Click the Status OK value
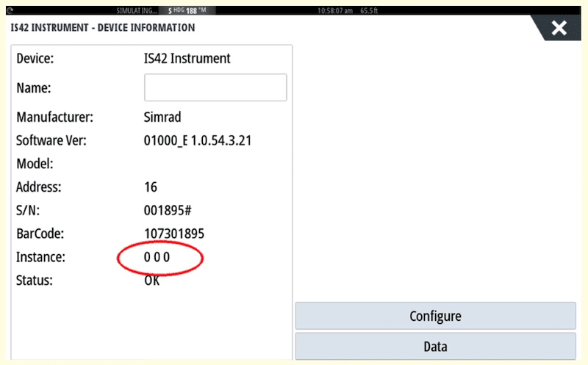This screenshot has height=365, width=588. tap(152, 281)
